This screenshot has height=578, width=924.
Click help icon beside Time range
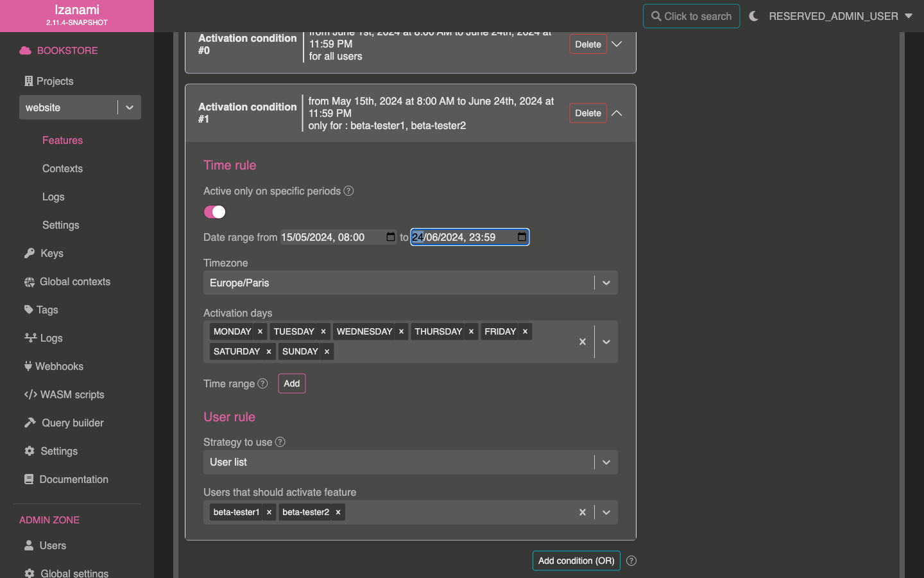[262, 383]
